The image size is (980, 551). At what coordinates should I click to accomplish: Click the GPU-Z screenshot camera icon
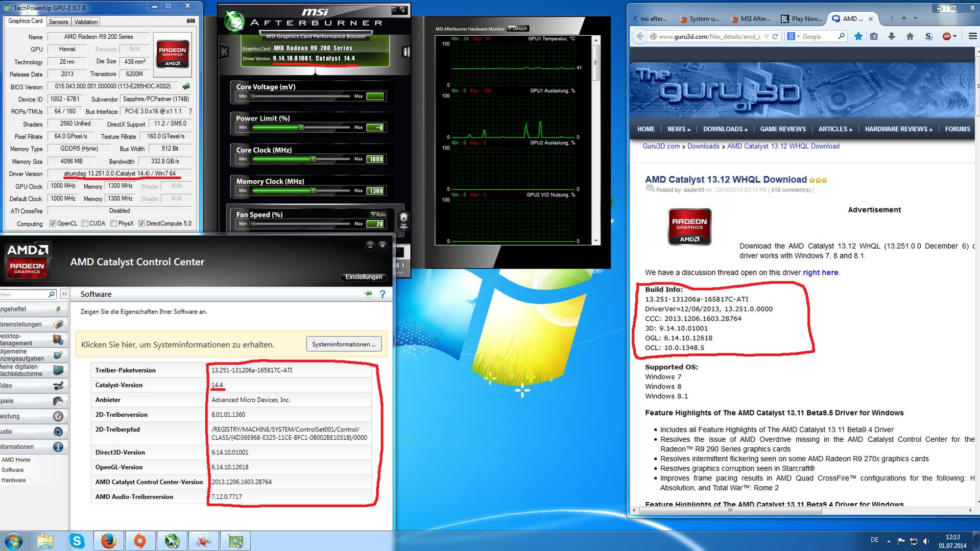pyautogui.click(x=190, y=21)
